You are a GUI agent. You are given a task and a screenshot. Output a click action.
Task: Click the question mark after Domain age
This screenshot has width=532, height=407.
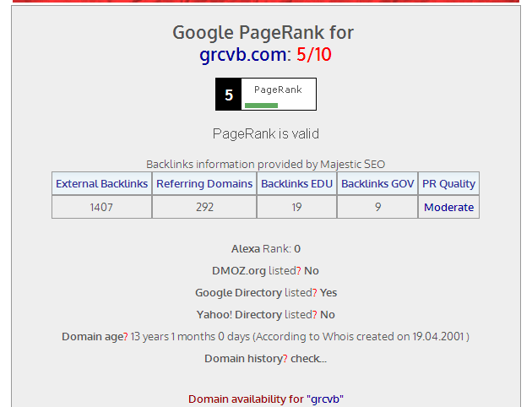click(126, 337)
